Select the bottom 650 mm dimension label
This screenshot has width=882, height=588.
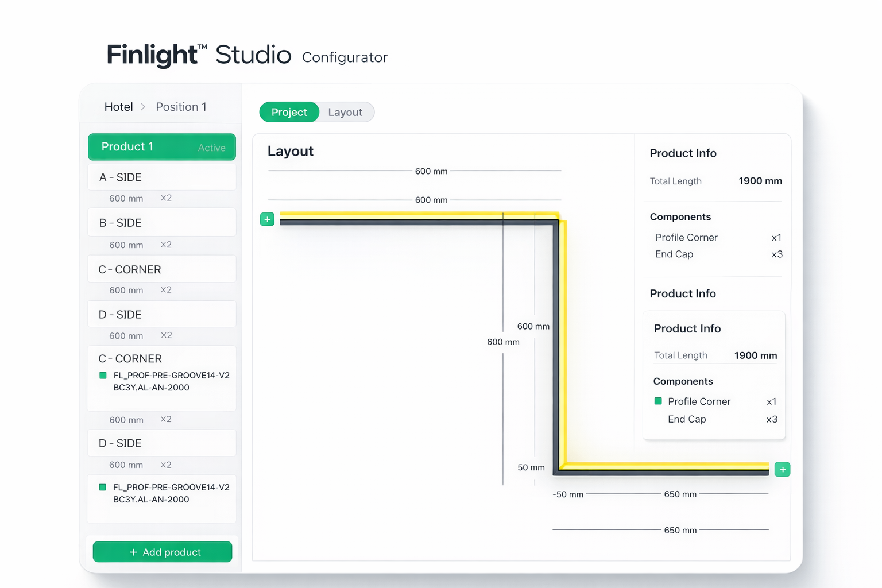click(x=680, y=530)
